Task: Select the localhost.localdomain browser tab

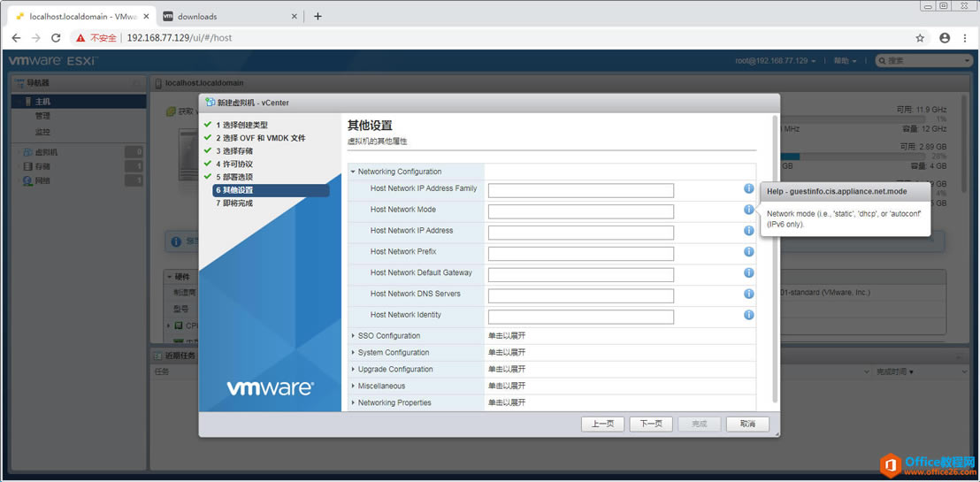Action: (80, 16)
